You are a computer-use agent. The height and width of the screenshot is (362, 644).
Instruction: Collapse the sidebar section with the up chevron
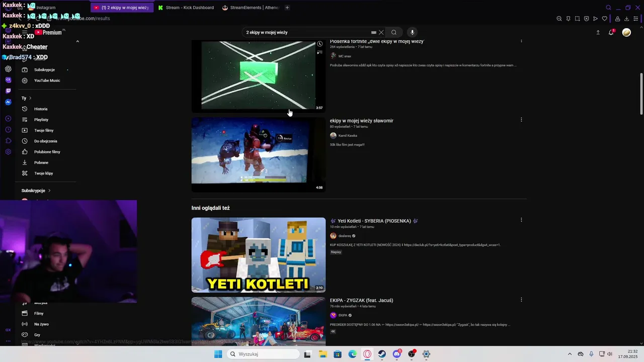77,41
